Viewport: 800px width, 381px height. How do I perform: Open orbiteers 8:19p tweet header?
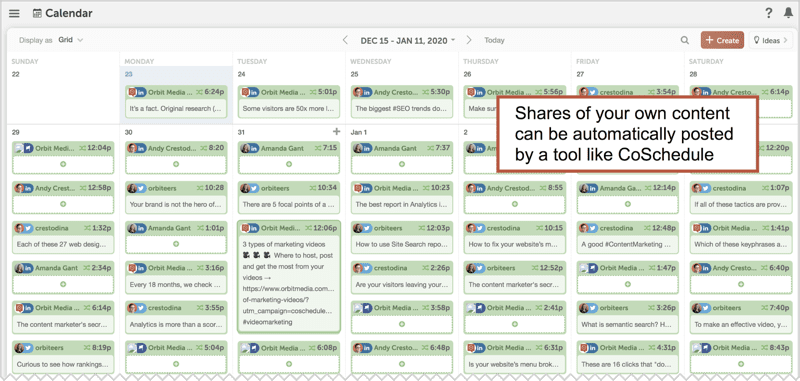click(63, 347)
